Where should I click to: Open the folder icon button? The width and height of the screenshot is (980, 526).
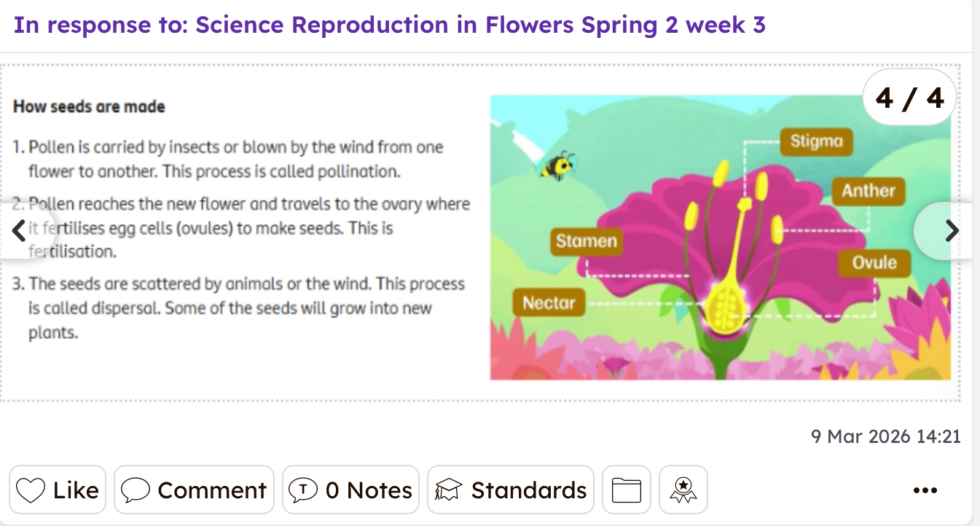coord(626,490)
